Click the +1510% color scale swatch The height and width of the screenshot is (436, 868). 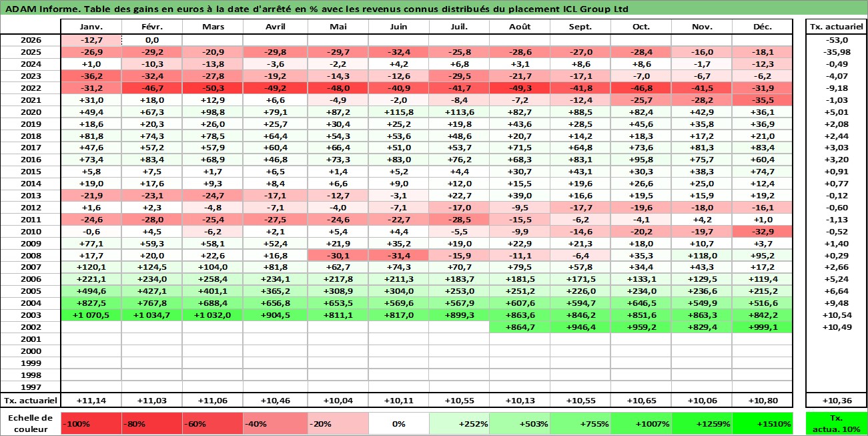click(763, 423)
